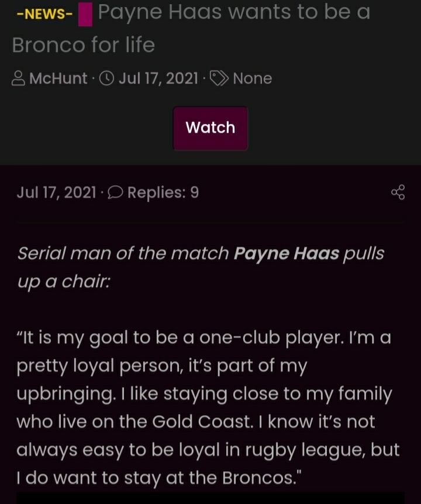
Task: Click the phrase 'up a chair:' in intro
Action: [x=63, y=282]
